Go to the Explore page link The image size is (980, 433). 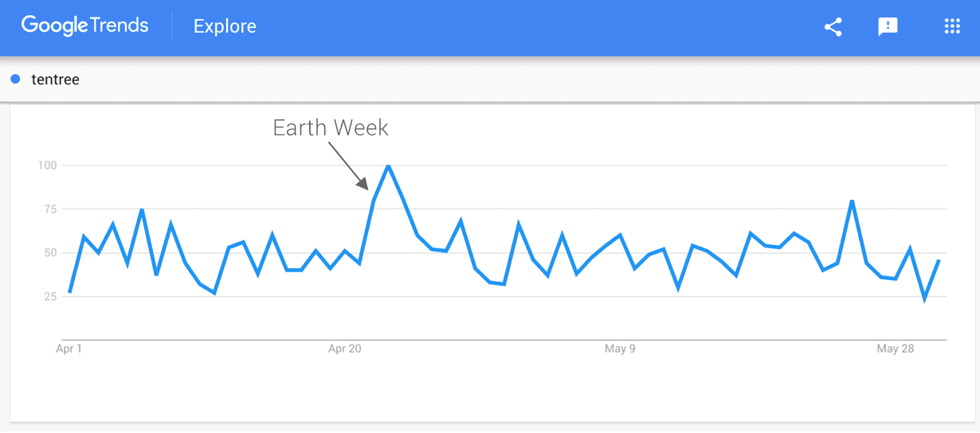225,26
